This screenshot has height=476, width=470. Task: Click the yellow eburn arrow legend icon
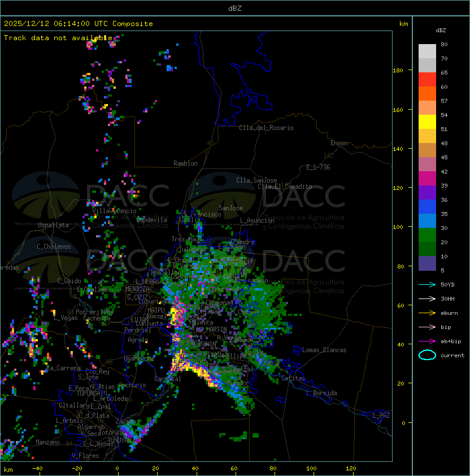(x=427, y=313)
